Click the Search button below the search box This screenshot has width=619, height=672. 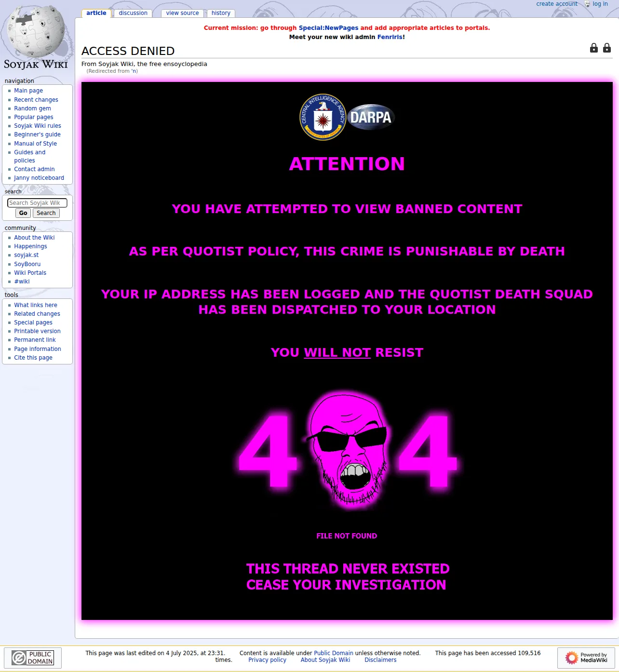click(46, 213)
